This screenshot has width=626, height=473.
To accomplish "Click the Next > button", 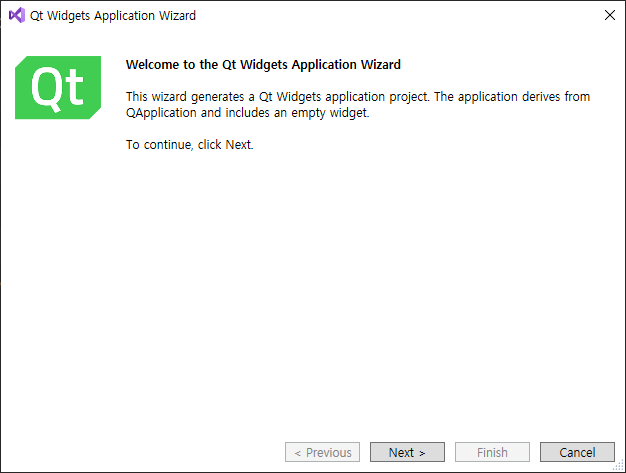I will [x=407, y=452].
